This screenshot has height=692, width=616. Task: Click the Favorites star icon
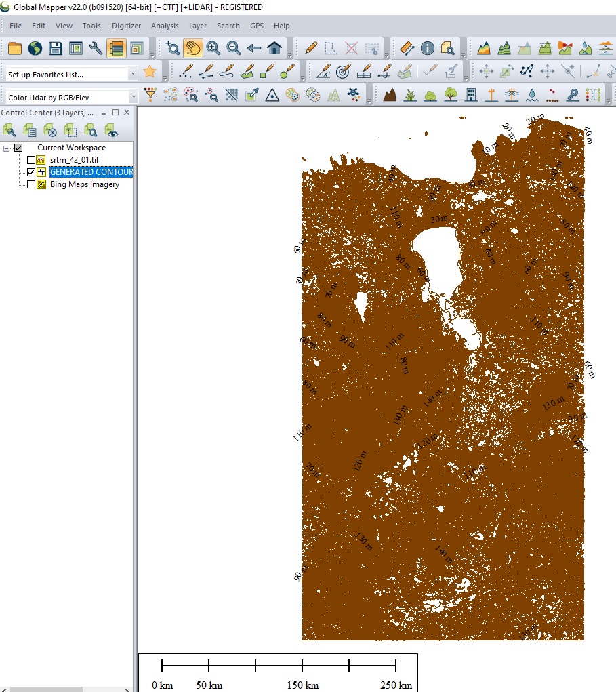pyautogui.click(x=150, y=72)
